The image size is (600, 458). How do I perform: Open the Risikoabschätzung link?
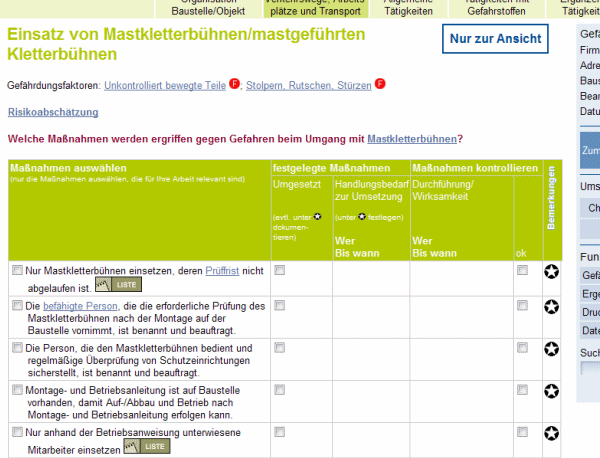pos(53,112)
